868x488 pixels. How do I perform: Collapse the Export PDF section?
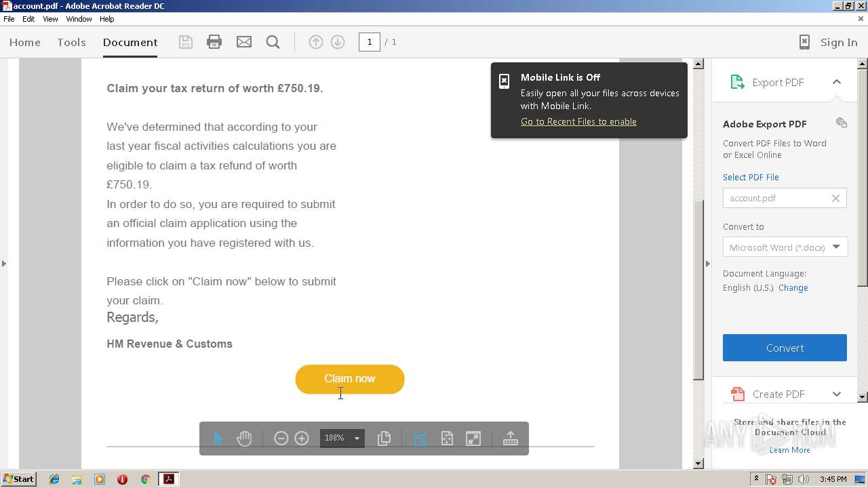[837, 82]
